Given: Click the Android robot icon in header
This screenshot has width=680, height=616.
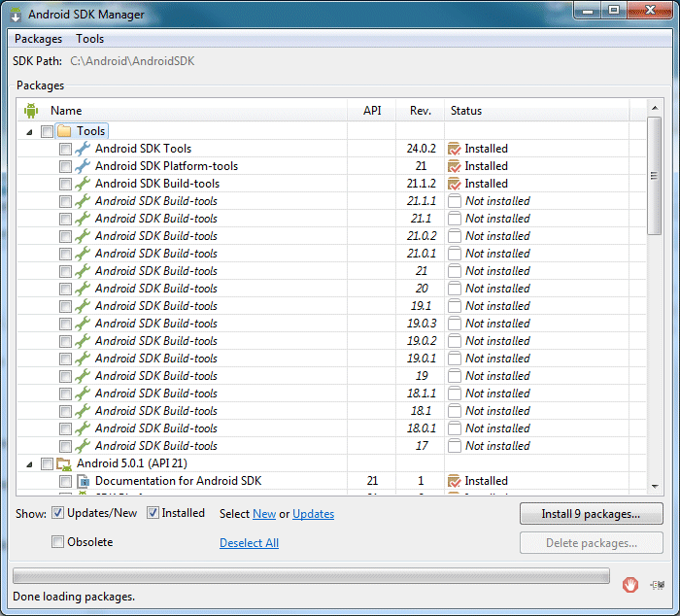Looking at the screenshot, I should (31, 111).
